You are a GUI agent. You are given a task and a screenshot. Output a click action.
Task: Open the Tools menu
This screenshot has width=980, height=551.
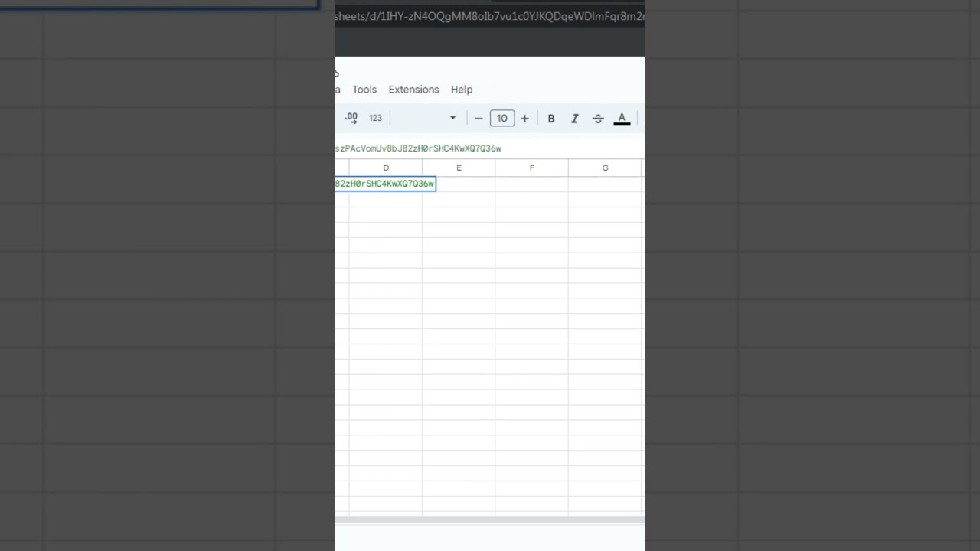(x=364, y=90)
